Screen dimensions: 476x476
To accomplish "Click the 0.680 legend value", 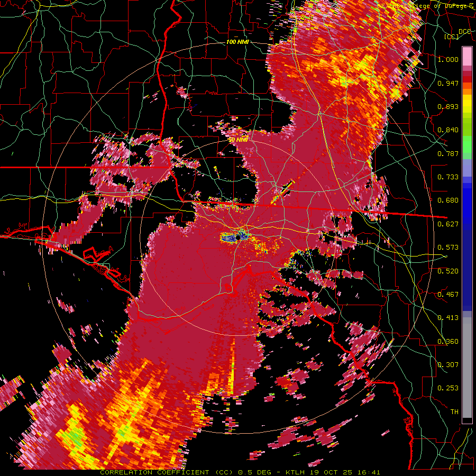I will (448, 200).
